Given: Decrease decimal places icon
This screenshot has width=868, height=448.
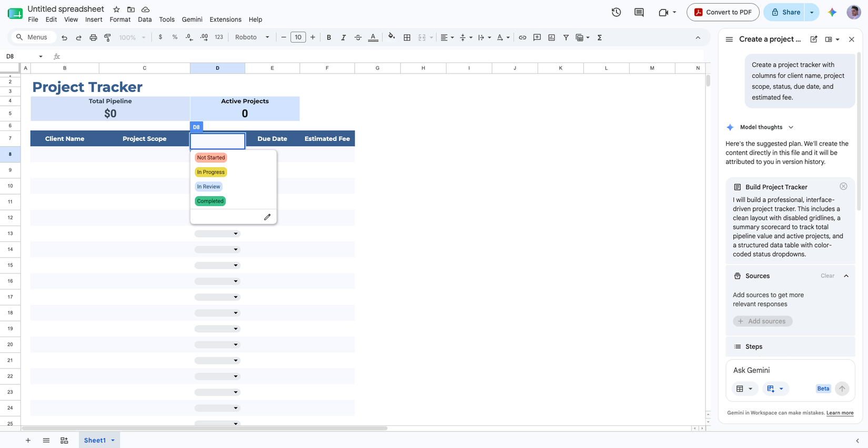Looking at the screenshot, I should [189, 37].
